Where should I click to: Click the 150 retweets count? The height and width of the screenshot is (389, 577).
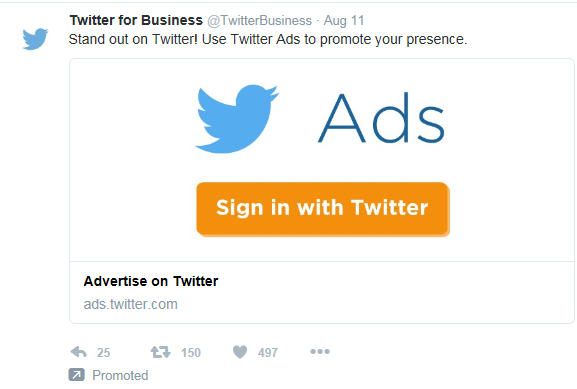point(191,353)
